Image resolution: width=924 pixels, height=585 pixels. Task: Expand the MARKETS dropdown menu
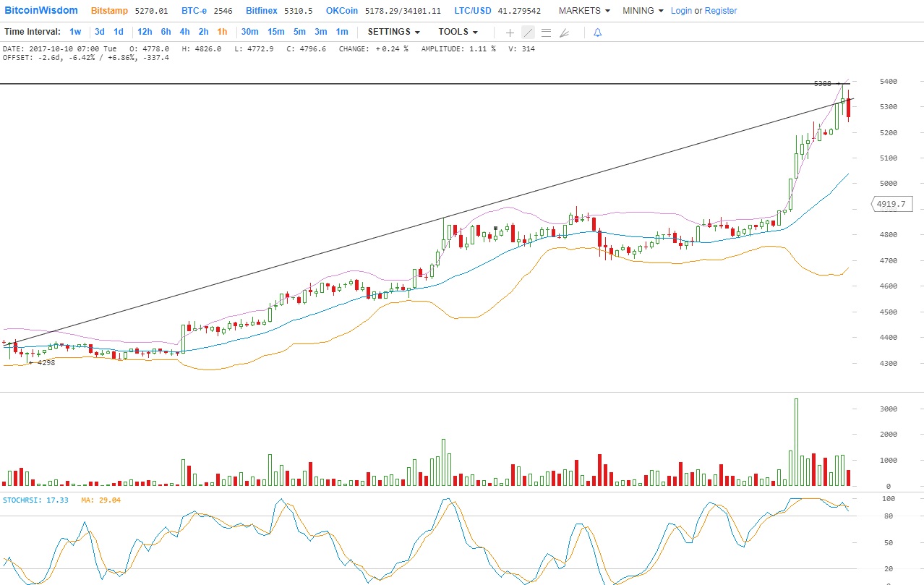pyautogui.click(x=584, y=11)
